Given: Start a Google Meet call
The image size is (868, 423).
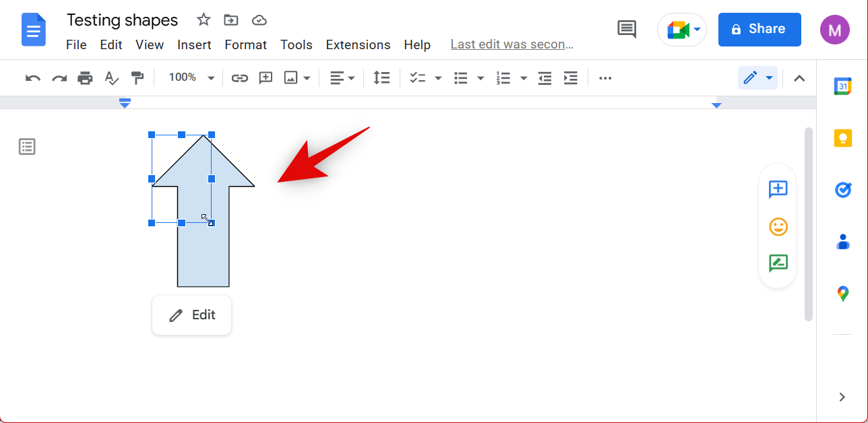Looking at the screenshot, I should tap(682, 30).
